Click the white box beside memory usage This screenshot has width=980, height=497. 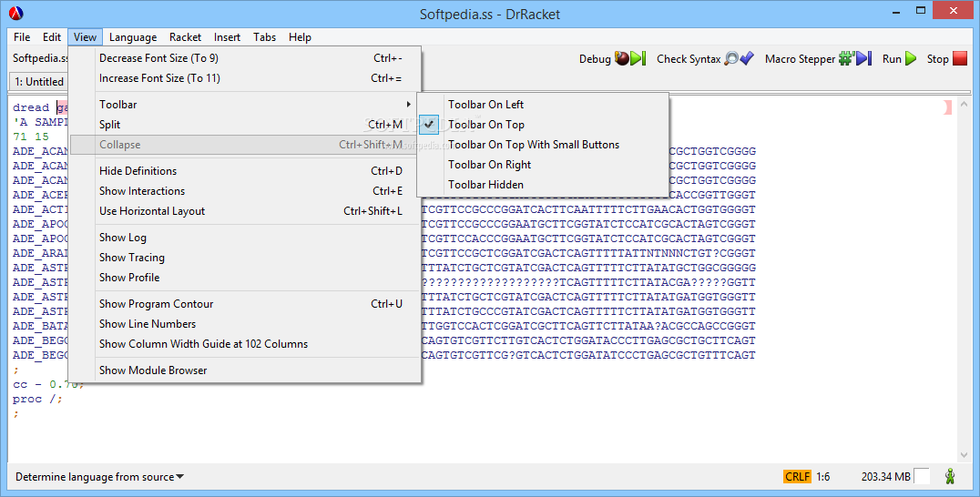click(921, 476)
